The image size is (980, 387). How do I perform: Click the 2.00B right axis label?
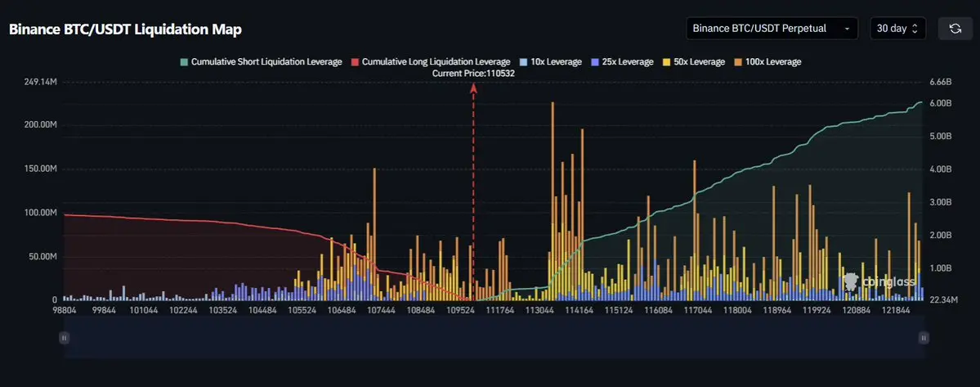pyautogui.click(x=940, y=235)
